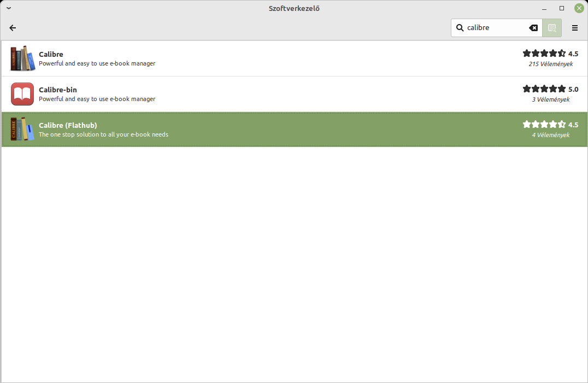The width and height of the screenshot is (588, 383).
Task: Open the Calibre-bin package entry
Action: pyautogui.click(x=294, y=94)
